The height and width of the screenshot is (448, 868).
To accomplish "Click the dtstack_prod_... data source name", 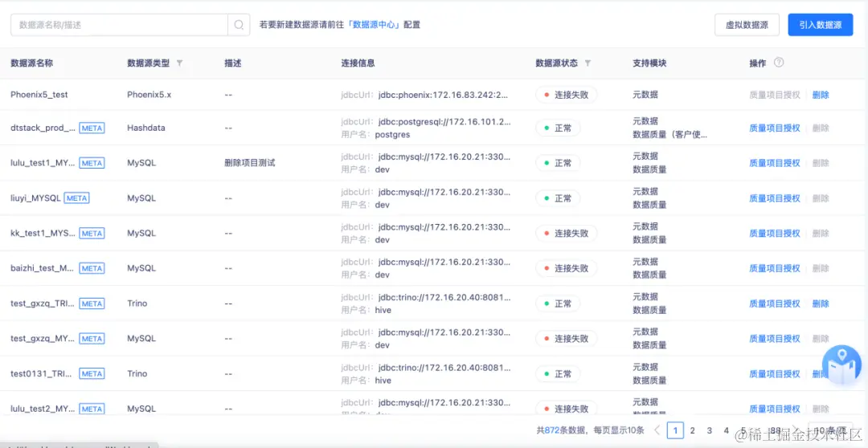I will pos(43,128).
